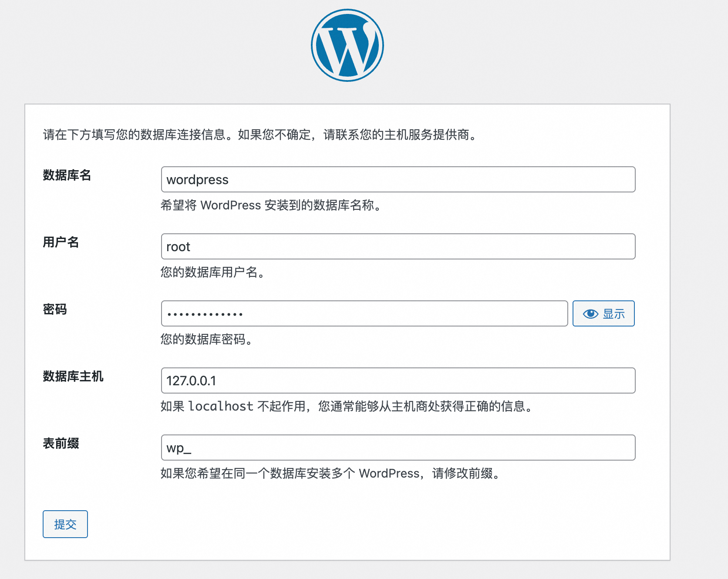Click the 密码 password field
The width and height of the screenshot is (728, 579).
point(364,313)
